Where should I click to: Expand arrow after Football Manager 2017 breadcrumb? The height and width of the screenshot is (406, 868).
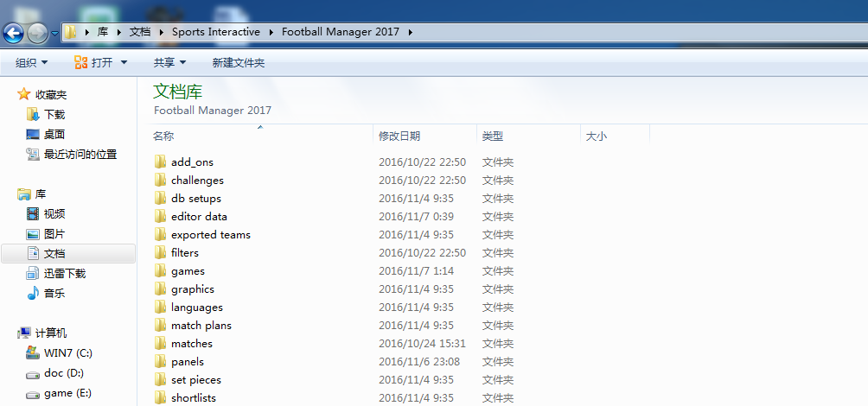coord(410,32)
